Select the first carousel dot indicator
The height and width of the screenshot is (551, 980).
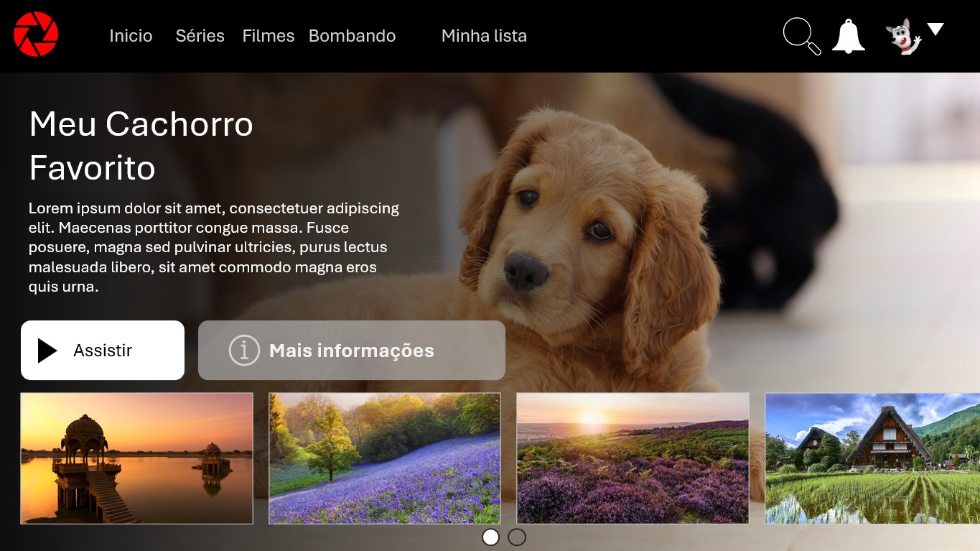coord(490,537)
